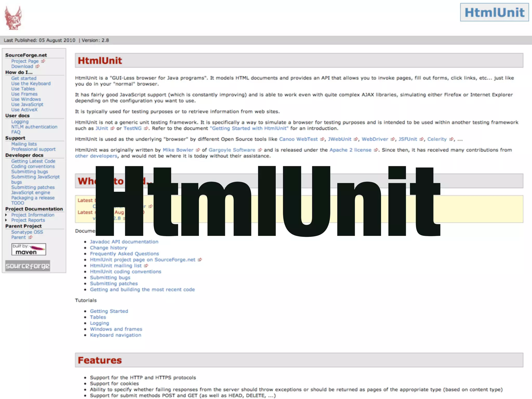
Task: Follow the Canoo WebTest link
Action: point(298,139)
